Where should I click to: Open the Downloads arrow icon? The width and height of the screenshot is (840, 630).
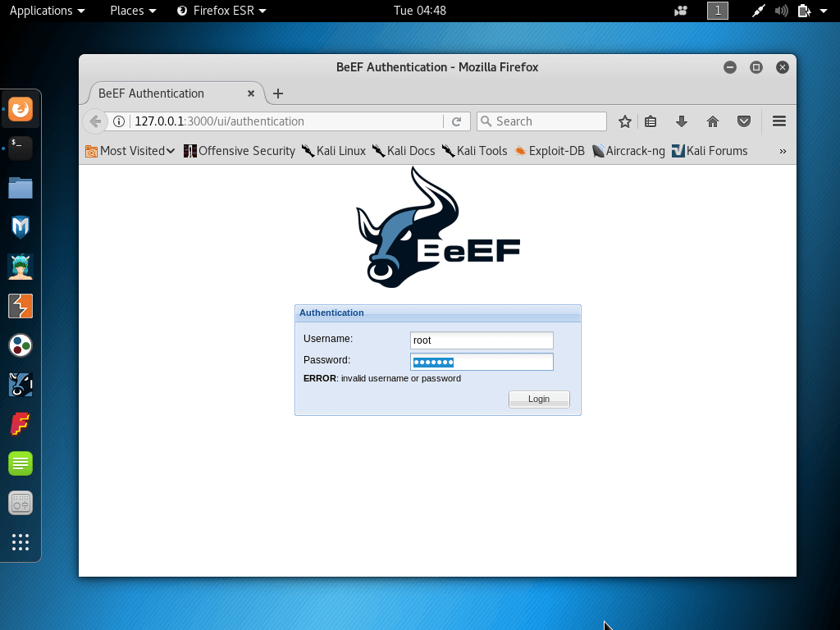click(x=682, y=121)
